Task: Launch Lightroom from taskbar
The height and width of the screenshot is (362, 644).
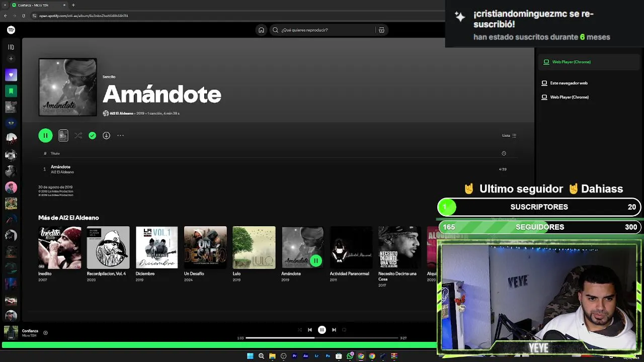Action: 316,356
